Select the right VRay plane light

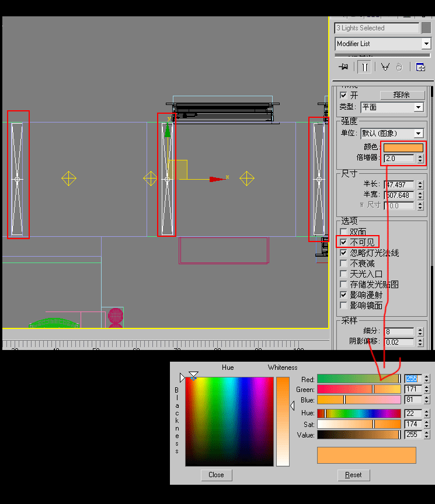[x=319, y=179]
